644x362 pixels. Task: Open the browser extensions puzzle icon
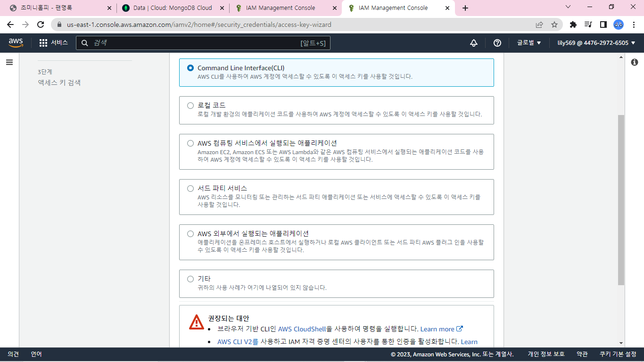573,25
